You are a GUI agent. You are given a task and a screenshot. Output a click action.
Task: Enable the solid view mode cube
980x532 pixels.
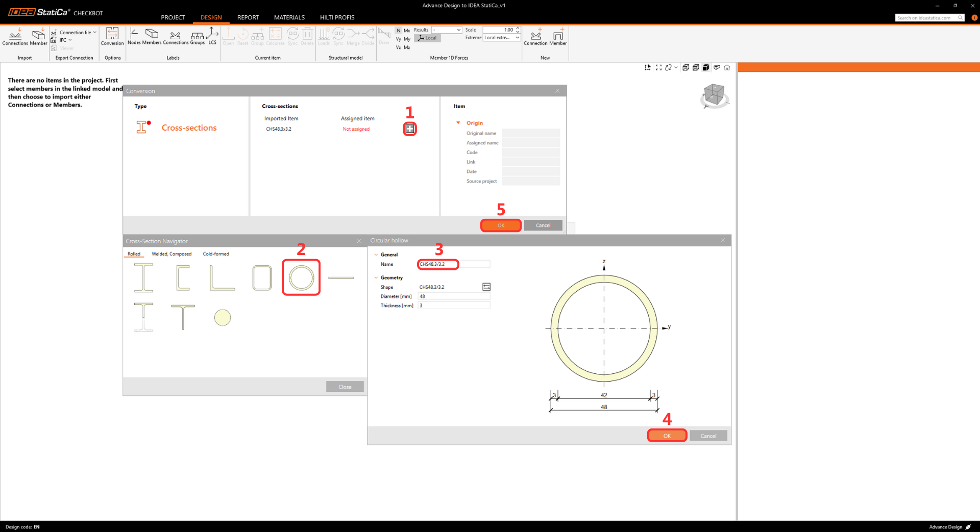click(x=706, y=67)
